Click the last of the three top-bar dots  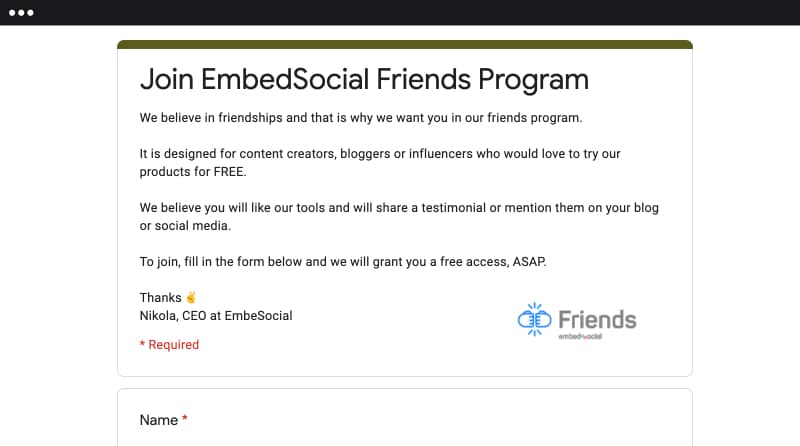pos(31,13)
